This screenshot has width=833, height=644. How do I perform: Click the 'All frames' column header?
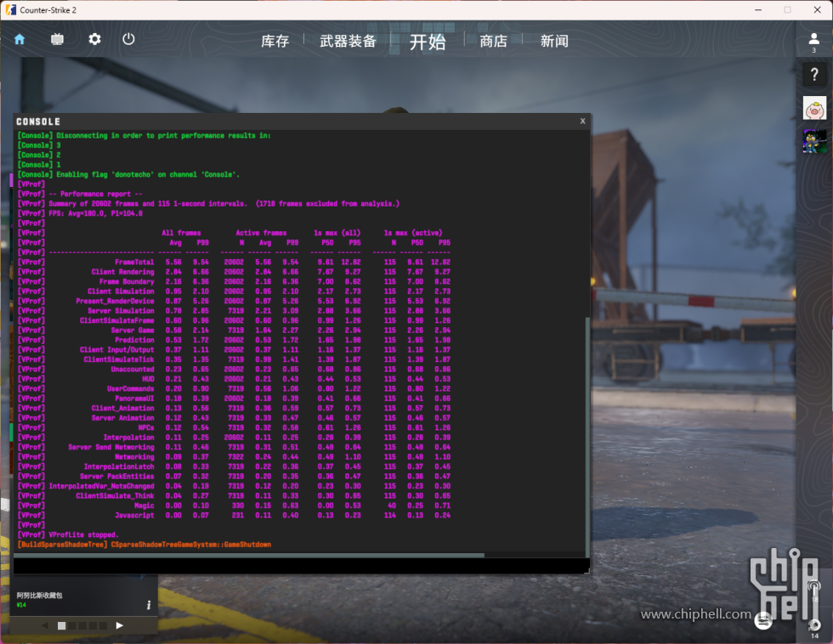tap(181, 233)
